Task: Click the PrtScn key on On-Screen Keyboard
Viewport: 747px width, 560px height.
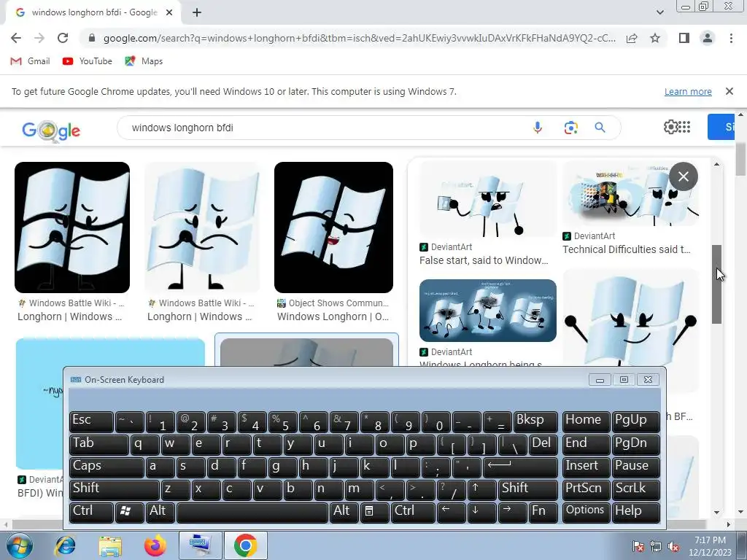Action: tap(586, 489)
